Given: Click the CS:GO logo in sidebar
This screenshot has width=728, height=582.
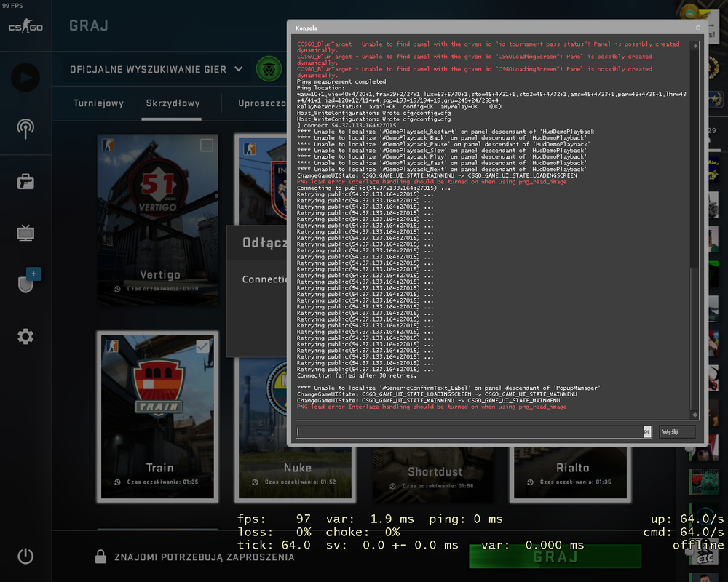Looking at the screenshot, I should [x=25, y=26].
